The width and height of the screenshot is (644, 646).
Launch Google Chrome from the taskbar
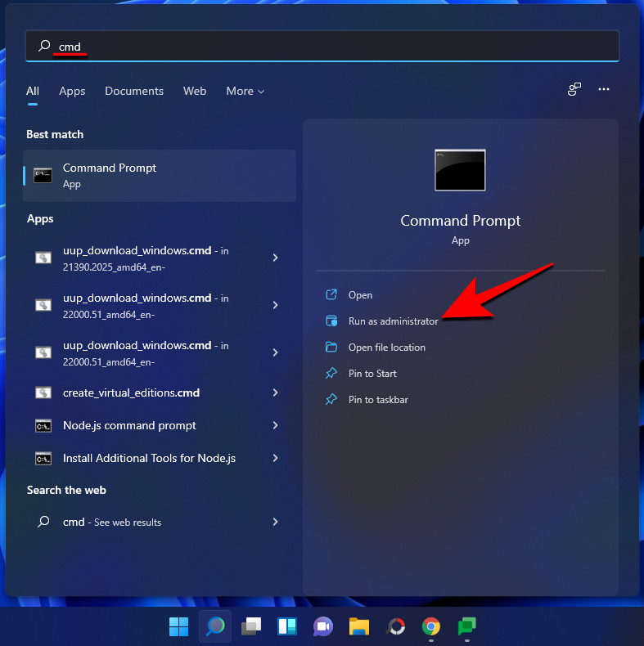tap(430, 626)
